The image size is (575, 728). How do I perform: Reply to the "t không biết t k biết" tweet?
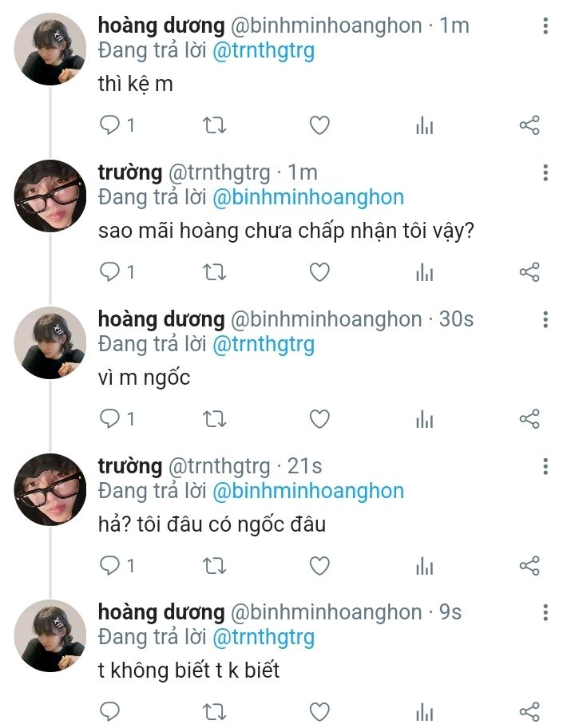pyautogui.click(x=110, y=711)
